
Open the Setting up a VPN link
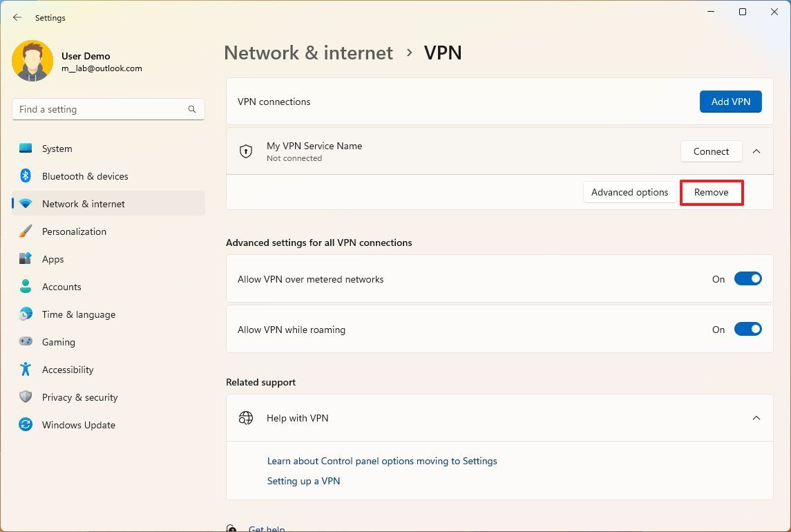click(x=303, y=481)
